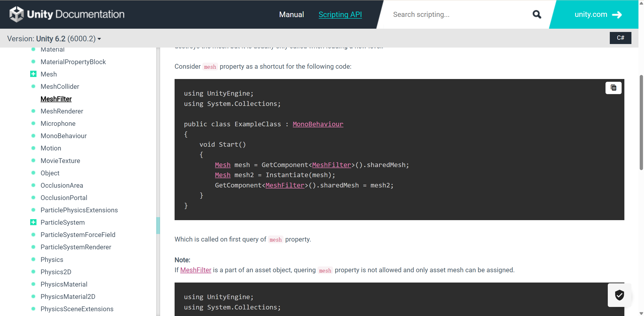Click bullet dot next to Physics
This screenshot has width=644, height=316.
33,259
